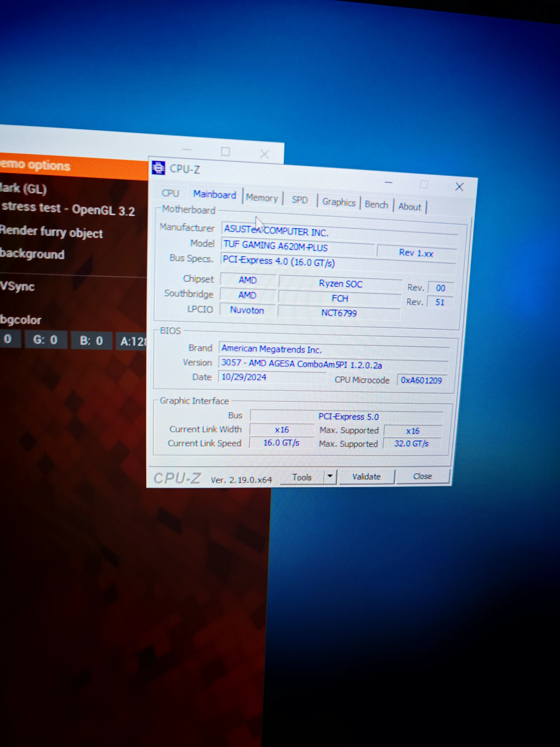Switch to the CPU tab
Image resolution: width=560 pixels, height=747 pixels.
170,193
